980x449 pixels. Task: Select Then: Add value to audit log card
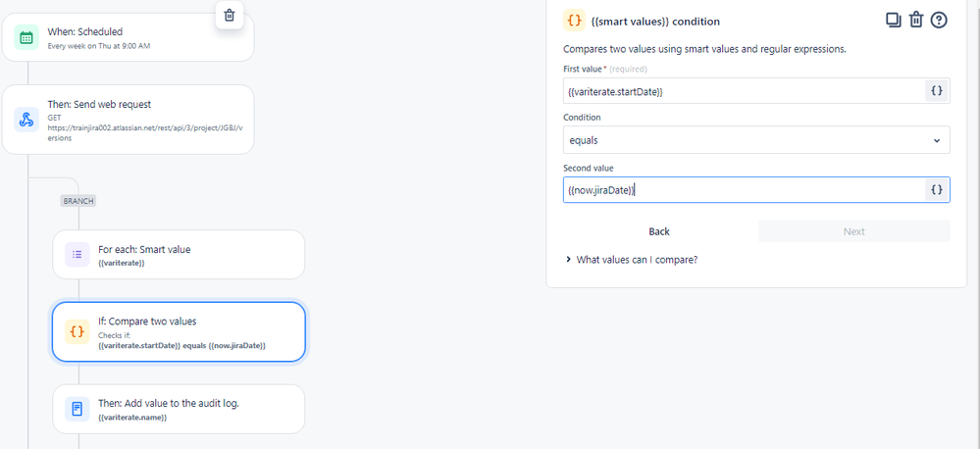coord(179,409)
